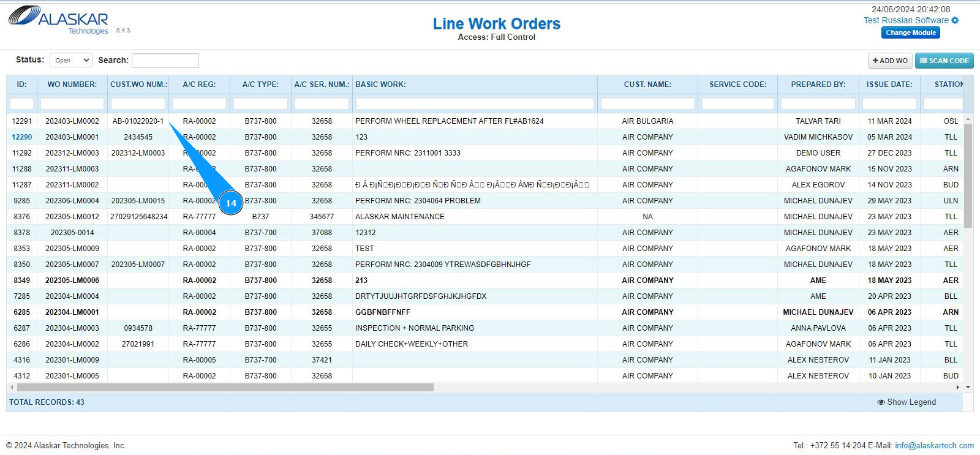Sort by the A/C SER. NUM. column header
This screenshot has width=980, height=455.
click(322, 85)
